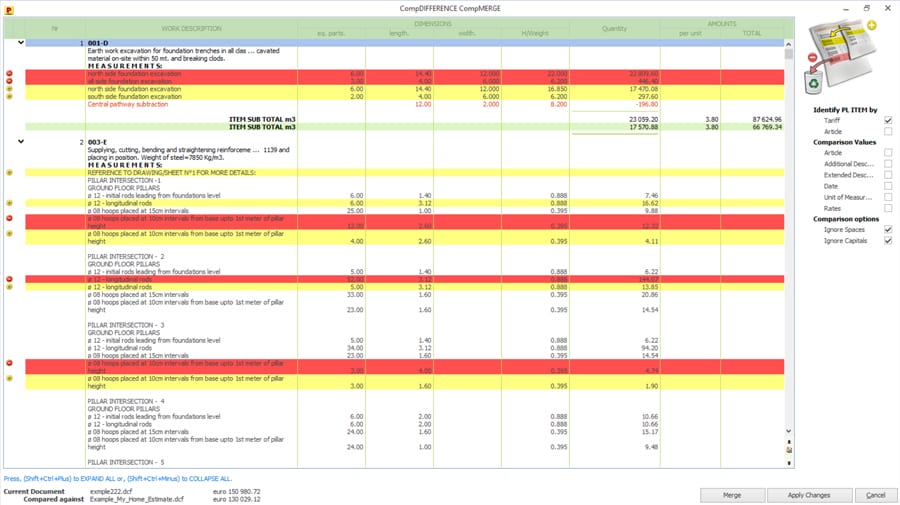Click the red quantity -196.80 value
This screenshot has width=900, height=505.
[647, 104]
